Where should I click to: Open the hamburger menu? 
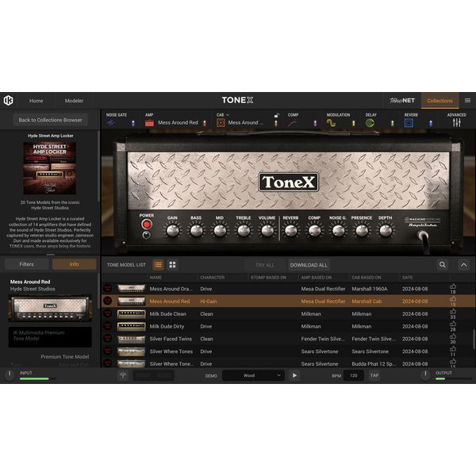click(467, 101)
